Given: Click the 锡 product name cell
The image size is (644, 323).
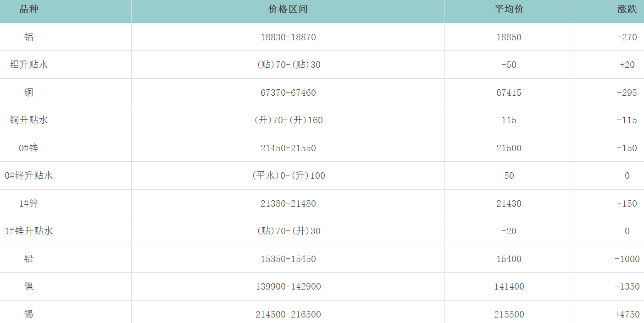Looking at the screenshot, I should tap(29, 314).
